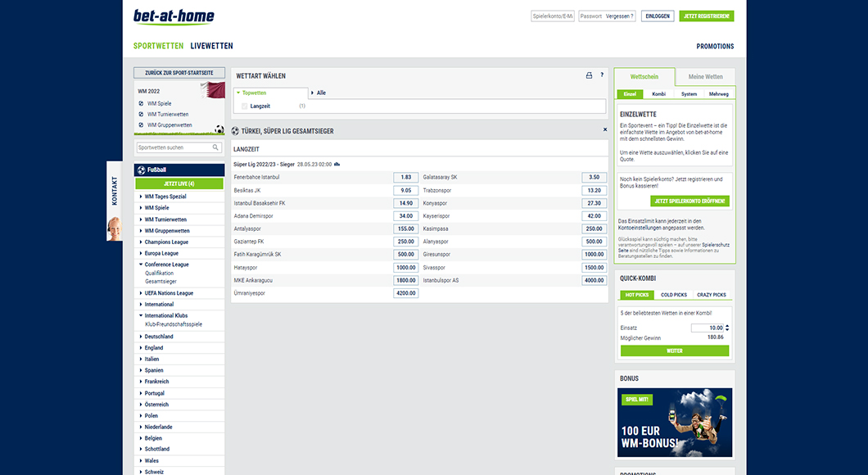Click the Fußball sport icon
Viewport: 868px width, 475px height.
click(141, 170)
